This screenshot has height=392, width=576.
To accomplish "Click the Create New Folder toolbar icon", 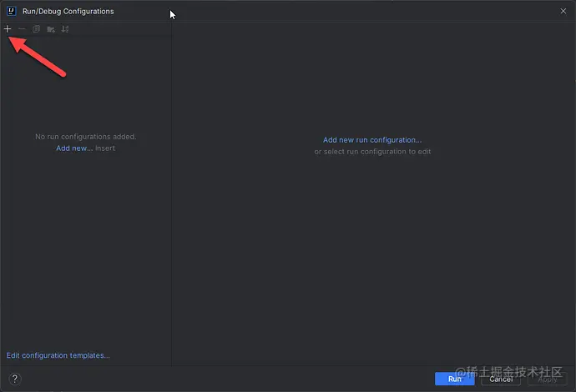I will tap(51, 29).
